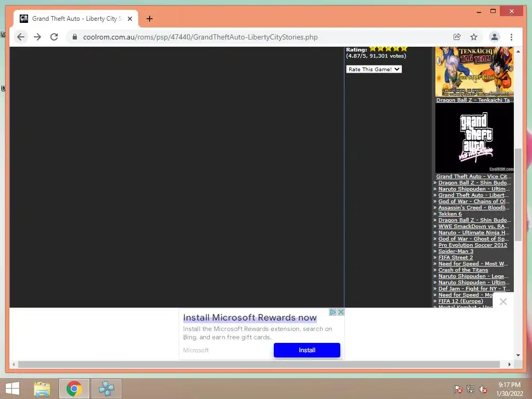Open the Tekken 6 link
Image resolution: width=532 pixels, height=399 pixels.
coord(450,214)
